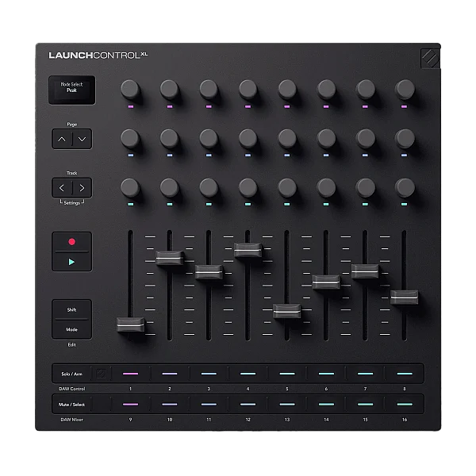The image size is (476, 476).
Task: Select Track right arrow button
Action: click(82, 188)
